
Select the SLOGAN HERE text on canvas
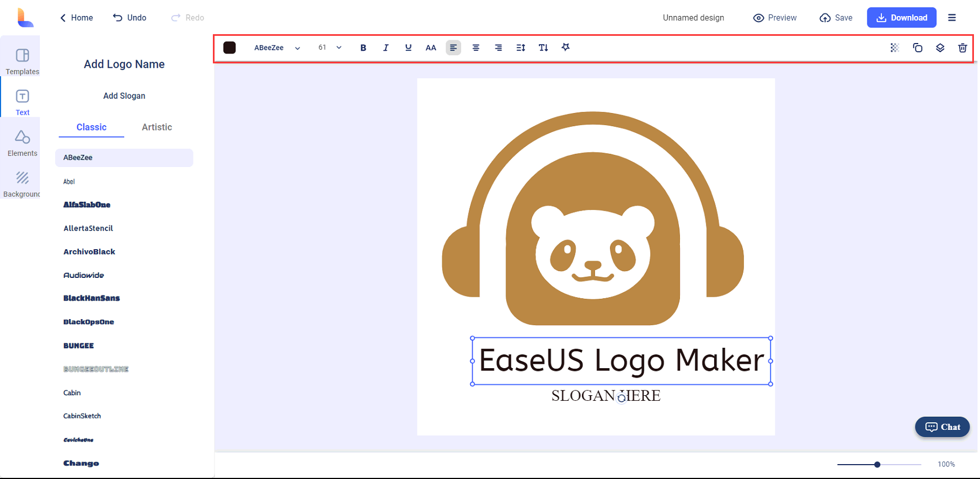[606, 396]
